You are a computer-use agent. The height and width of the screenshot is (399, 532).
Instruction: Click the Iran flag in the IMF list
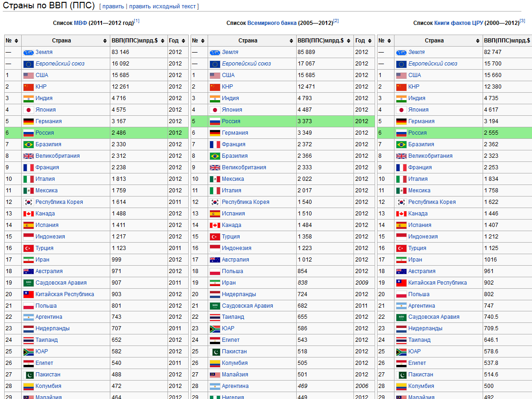(x=29, y=260)
